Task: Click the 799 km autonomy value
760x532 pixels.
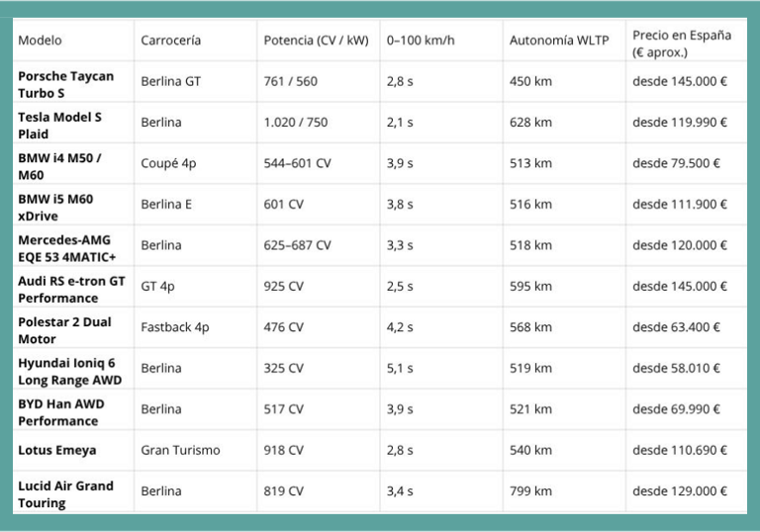Action: pos(530,490)
